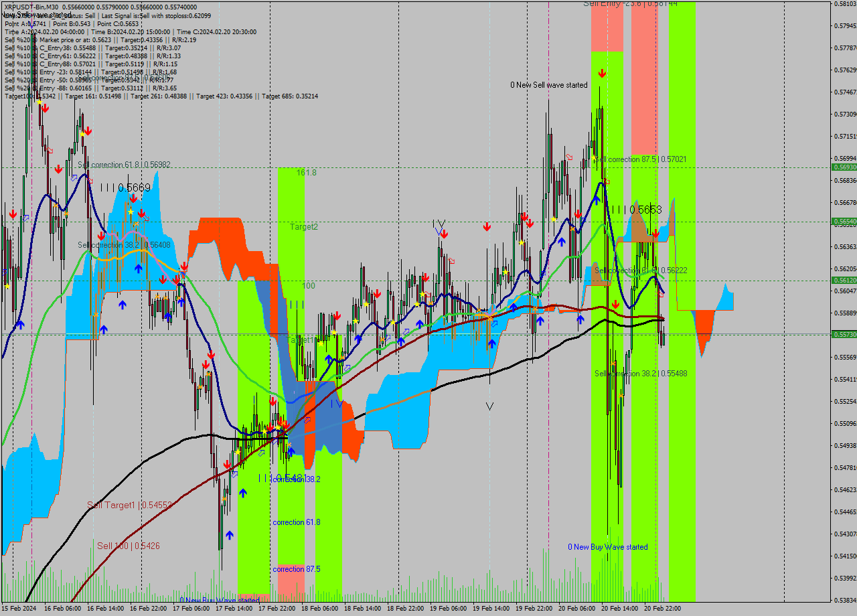Click the '161.8' Fibonacci level label
Screen dimensions: 857x616
tap(307, 173)
